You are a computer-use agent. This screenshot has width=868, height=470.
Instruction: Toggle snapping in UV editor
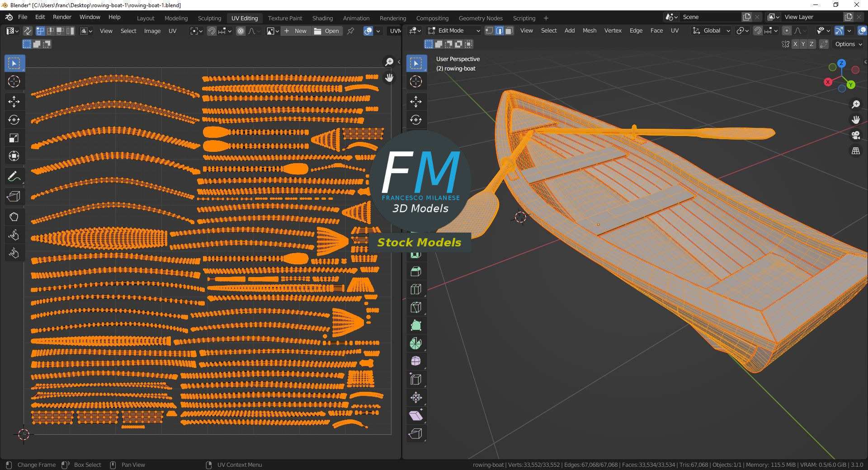coord(212,31)
